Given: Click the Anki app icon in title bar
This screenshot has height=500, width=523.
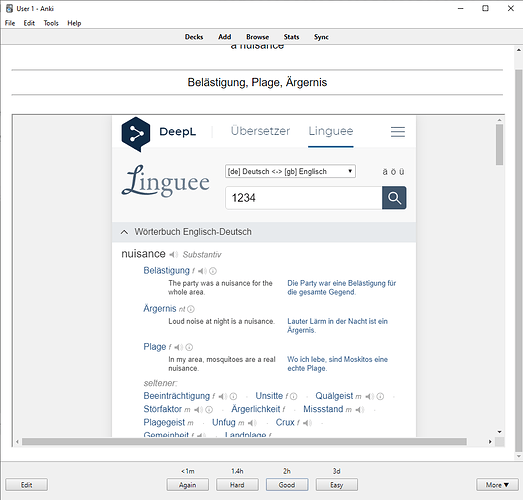Looking at the screenshot, I should click(x=10, y=8).
